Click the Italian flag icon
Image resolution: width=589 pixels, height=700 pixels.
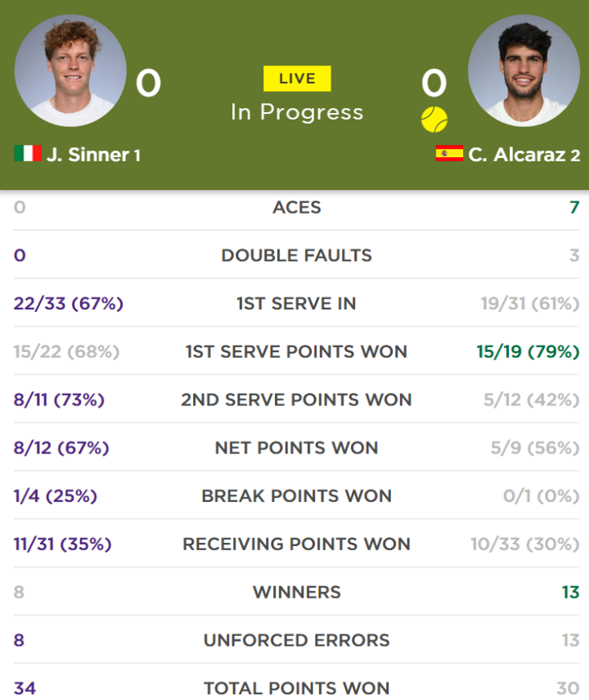point(28,153)
